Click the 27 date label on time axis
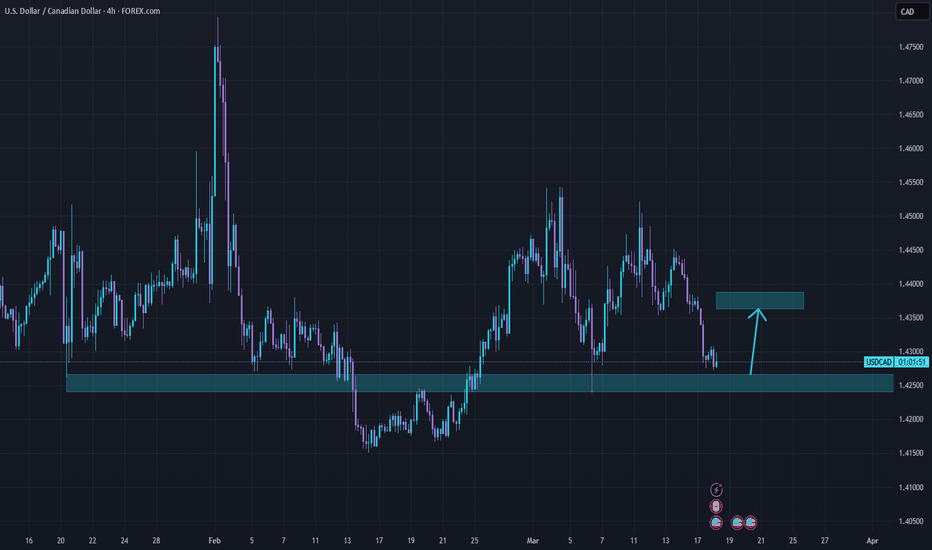This screenshot has width=932, height=550. tap(824, 540)
